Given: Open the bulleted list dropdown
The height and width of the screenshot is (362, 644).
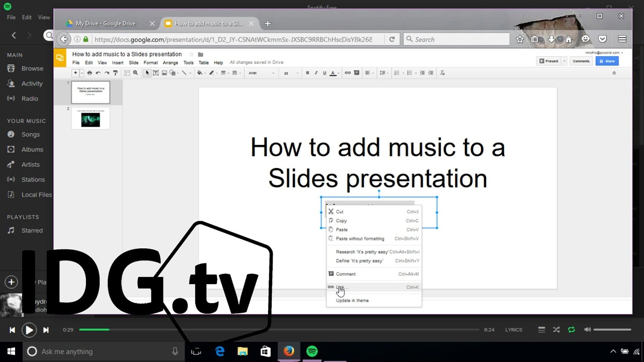Looking at the screenshot, I should pyautogui.click(x=412, y=73).
